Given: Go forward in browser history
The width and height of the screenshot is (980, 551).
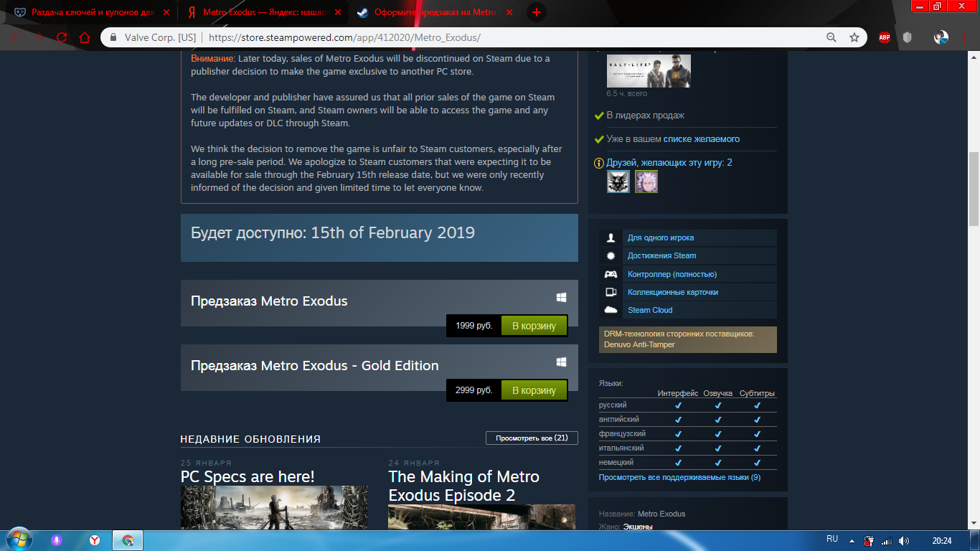Looking at the screenshot, I should (39, 37).
